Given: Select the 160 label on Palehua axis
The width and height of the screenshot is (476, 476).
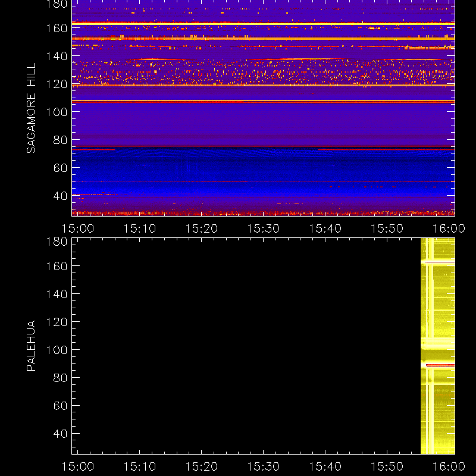Looking at the screenshot, I should [57, 266].
